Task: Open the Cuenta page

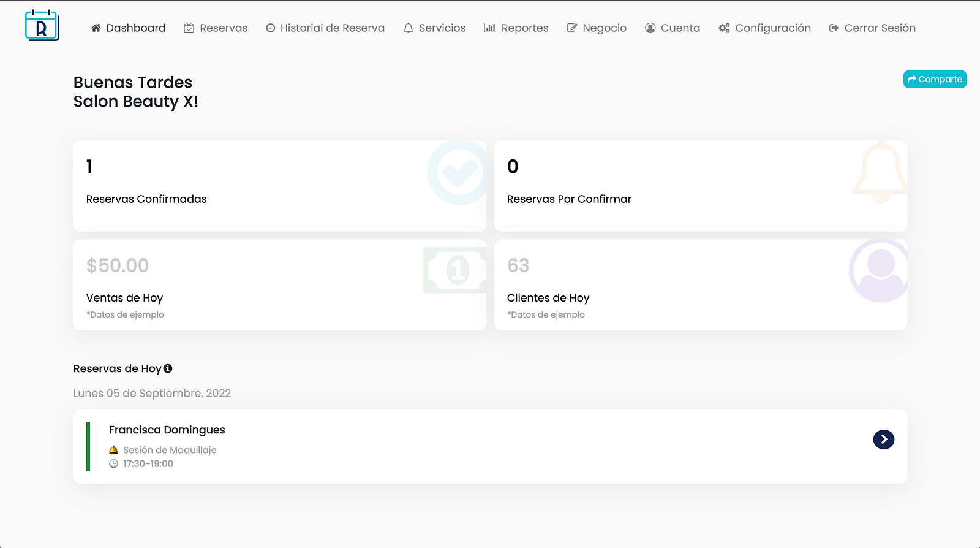Action: point(673,28)
